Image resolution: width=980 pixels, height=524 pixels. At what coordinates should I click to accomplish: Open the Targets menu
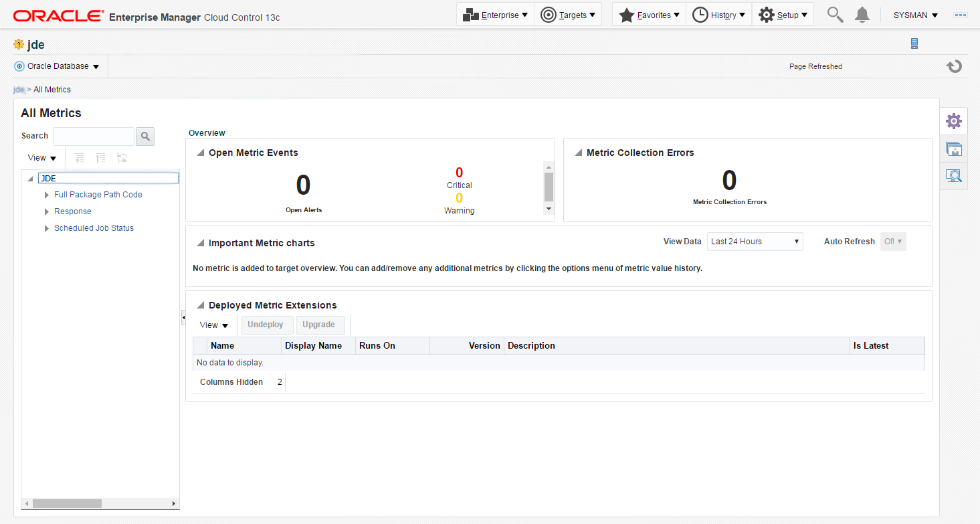pyautogui.click(x=568, y=15)
